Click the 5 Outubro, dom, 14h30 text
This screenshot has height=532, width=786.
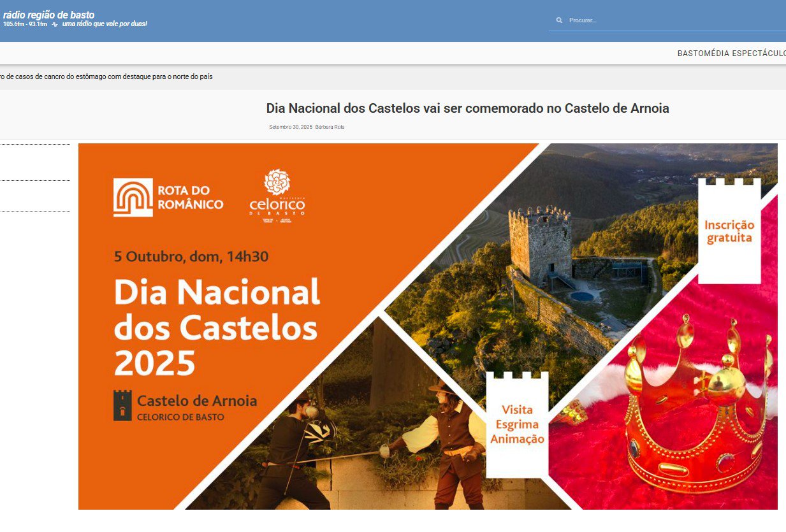[191, 257]
